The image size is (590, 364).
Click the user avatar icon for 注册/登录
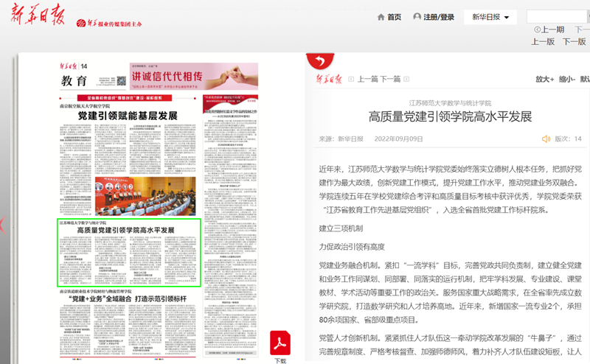coord(417,17)
